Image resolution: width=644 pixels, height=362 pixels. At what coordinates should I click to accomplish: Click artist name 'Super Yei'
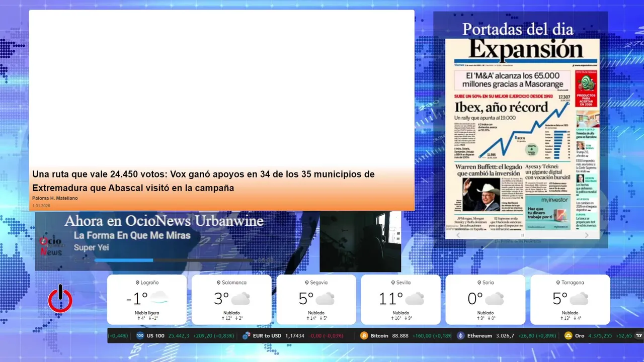point(91,247)
